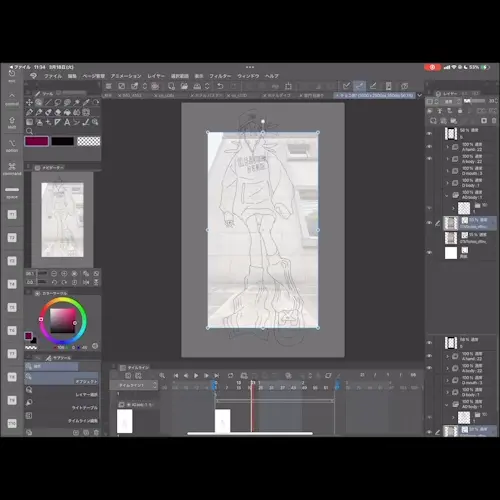
Task: Toggle loop playback in timeline
Action: 230,376
